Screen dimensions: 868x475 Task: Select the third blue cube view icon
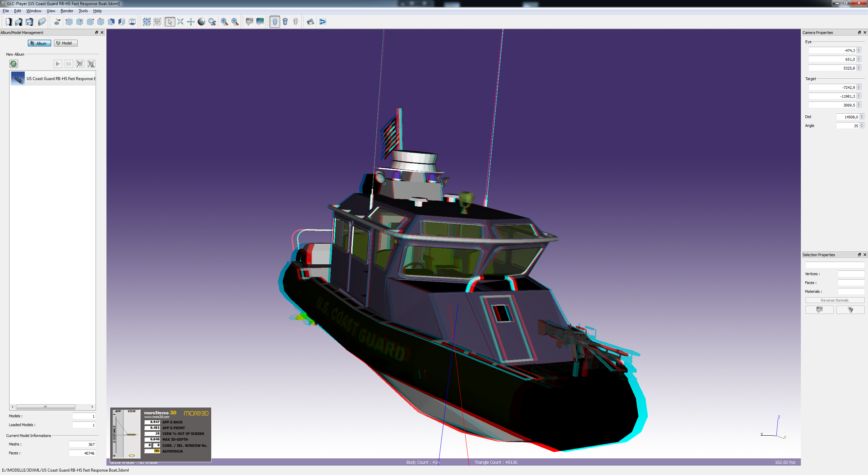click(90, 22)
